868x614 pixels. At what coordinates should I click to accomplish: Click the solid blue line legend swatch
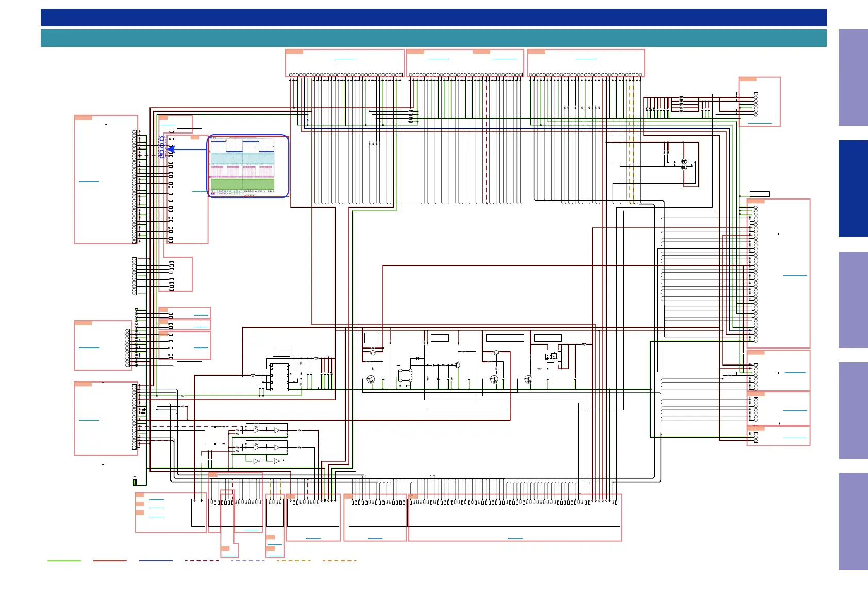coord(156,560)
